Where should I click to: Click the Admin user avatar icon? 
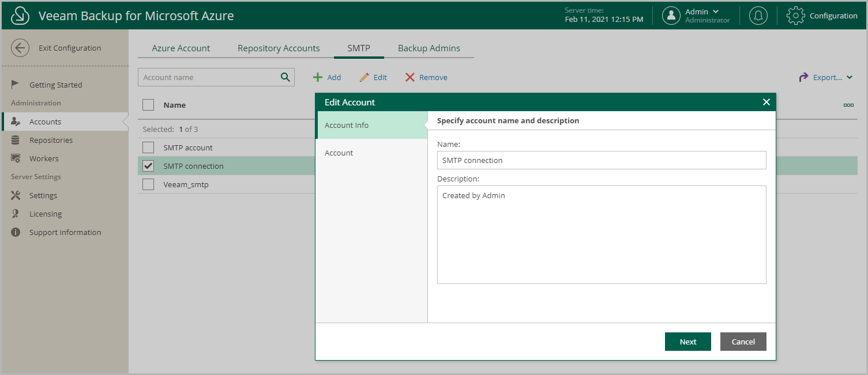671,16
